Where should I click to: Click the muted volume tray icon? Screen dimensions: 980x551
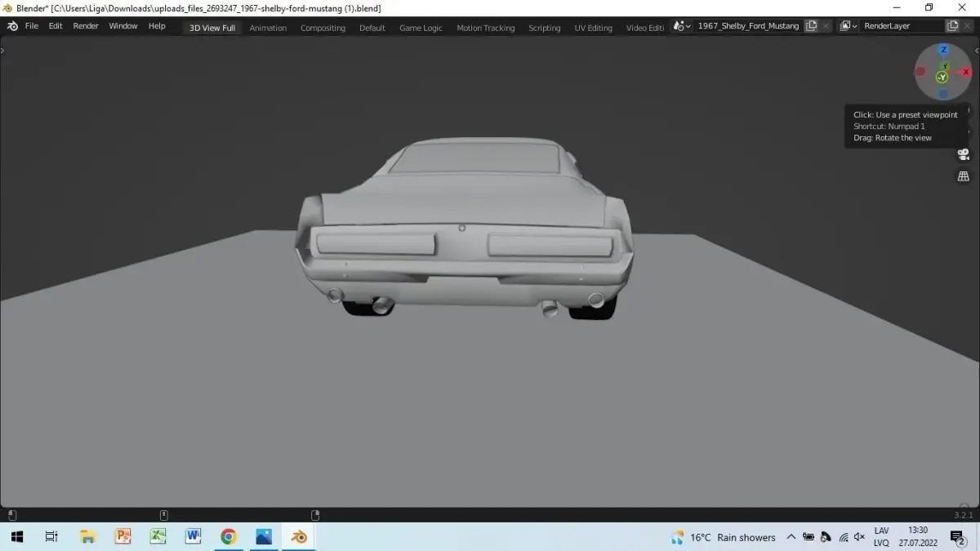[859, 537]
